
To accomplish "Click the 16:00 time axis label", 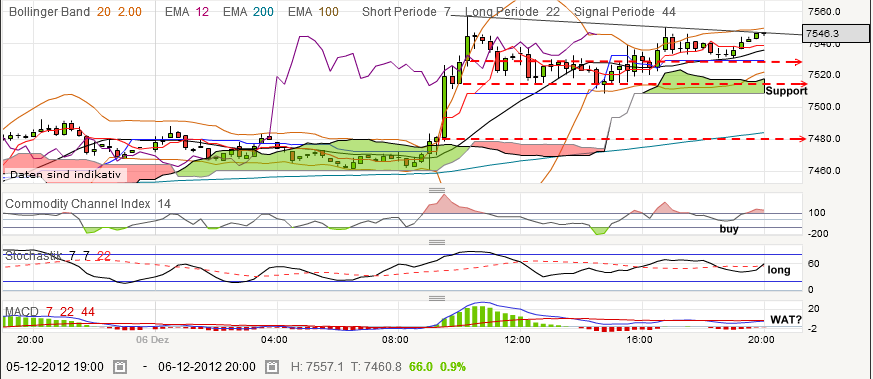I will coord(640,339).
